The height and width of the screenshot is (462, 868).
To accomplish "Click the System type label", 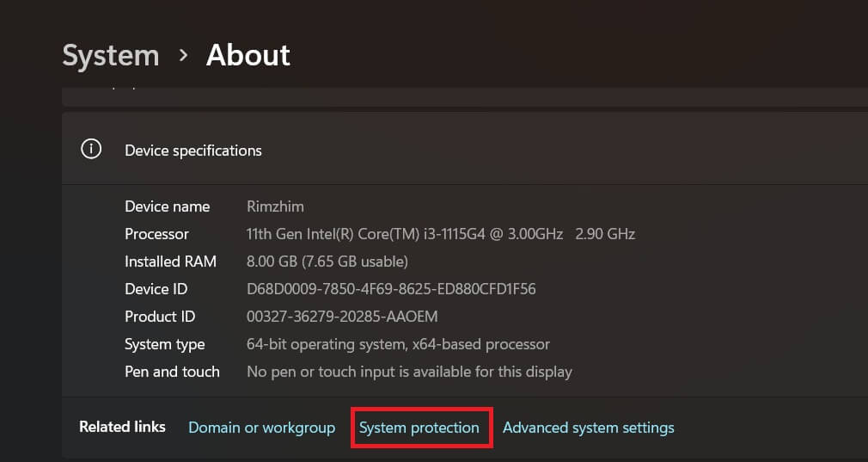I will (164, 344).
